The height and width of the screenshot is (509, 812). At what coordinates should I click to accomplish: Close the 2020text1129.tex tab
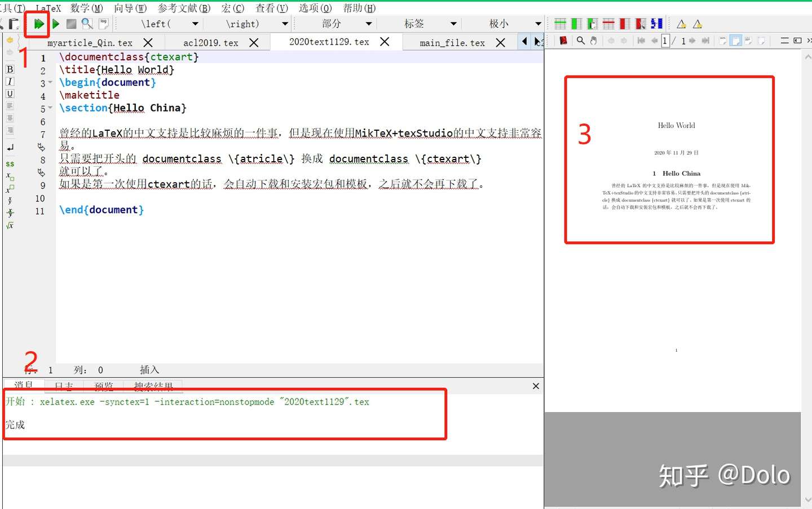click(385, 42)
